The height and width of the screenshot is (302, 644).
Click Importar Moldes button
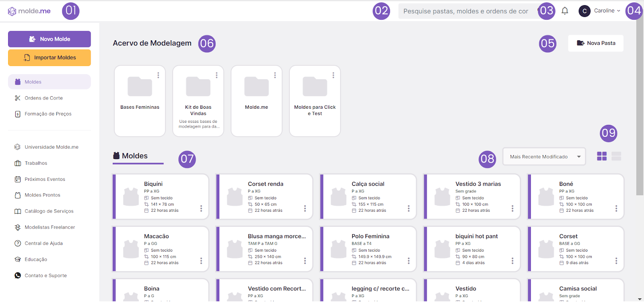click(x=50, y=58)
